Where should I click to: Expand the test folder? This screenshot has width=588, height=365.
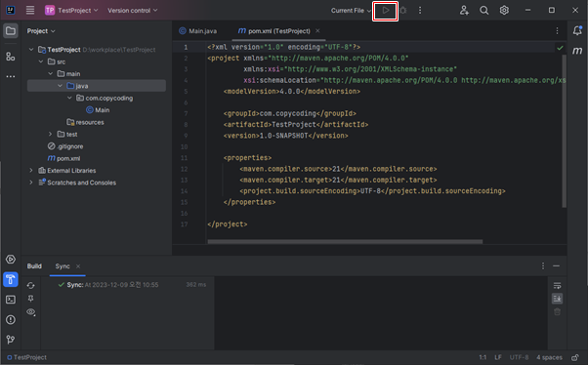(x=51, y=134)
